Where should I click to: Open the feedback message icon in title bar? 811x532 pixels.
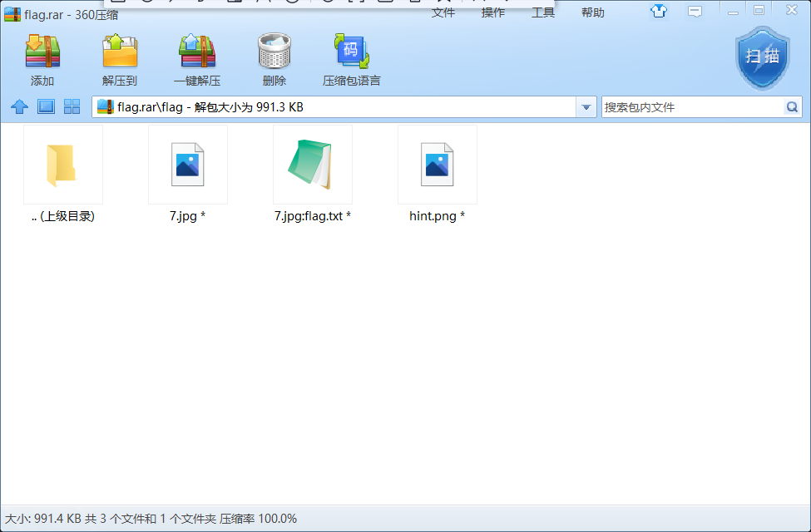pyautogui.click(x=695, y=12)
